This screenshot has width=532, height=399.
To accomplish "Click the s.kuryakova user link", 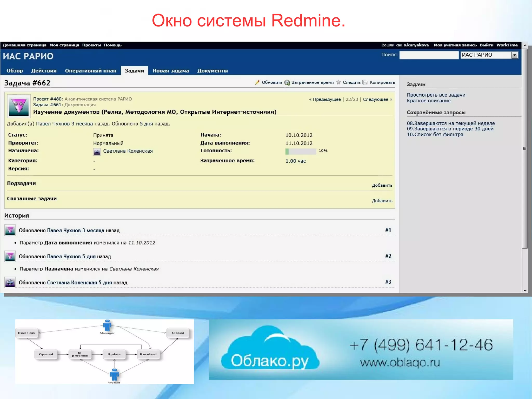I will click(x=416, y=45).
